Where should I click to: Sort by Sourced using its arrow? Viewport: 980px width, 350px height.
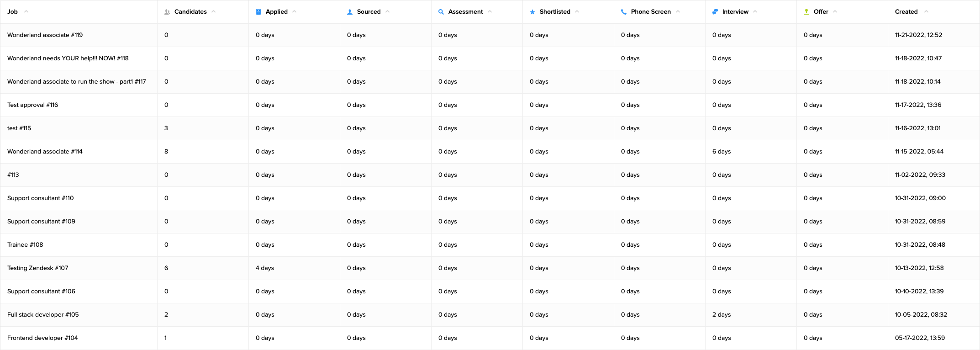tap(388, 11)
